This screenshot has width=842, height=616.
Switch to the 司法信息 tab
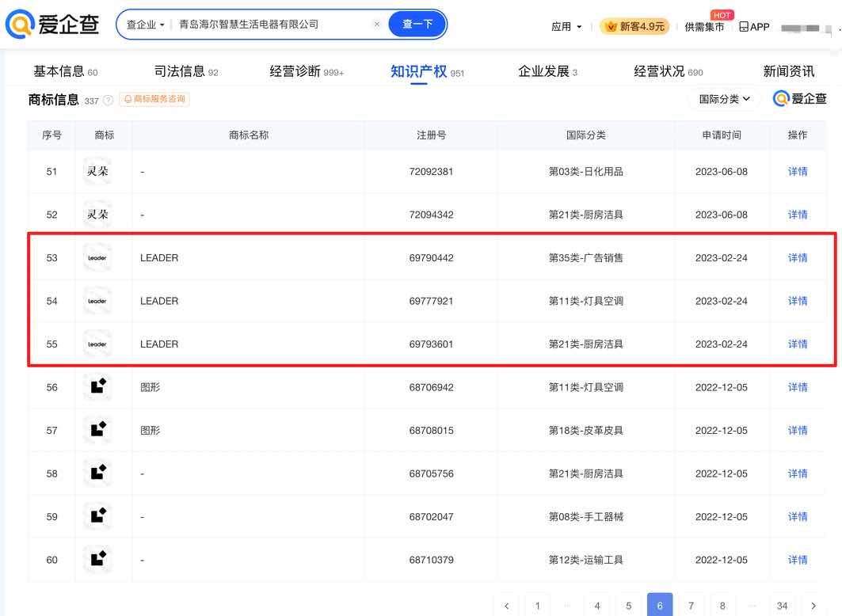click(185, 71)
